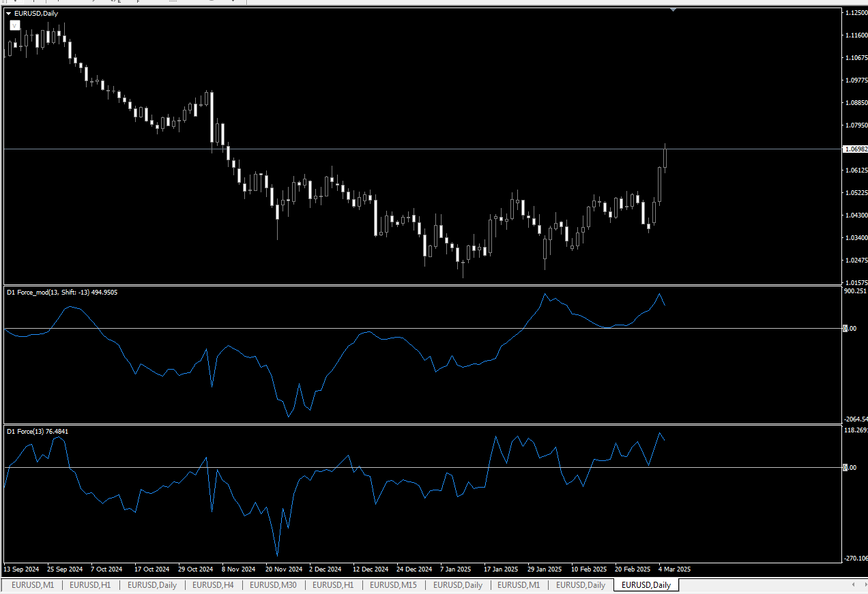Click the active highlighted EURUSD,Daily tab
Image resolution: width=868 pixels, height=594 pixels.
coord(646,585)
